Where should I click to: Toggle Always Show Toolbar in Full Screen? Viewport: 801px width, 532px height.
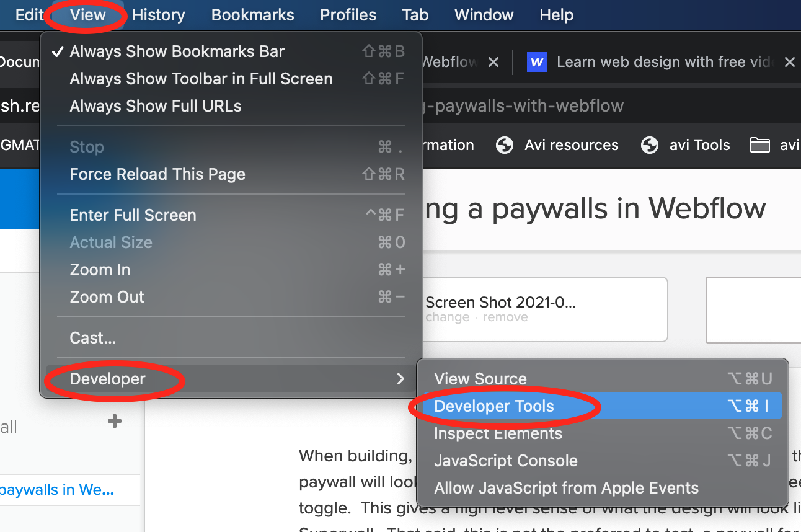pyautogui.click(x=231, y=79)
